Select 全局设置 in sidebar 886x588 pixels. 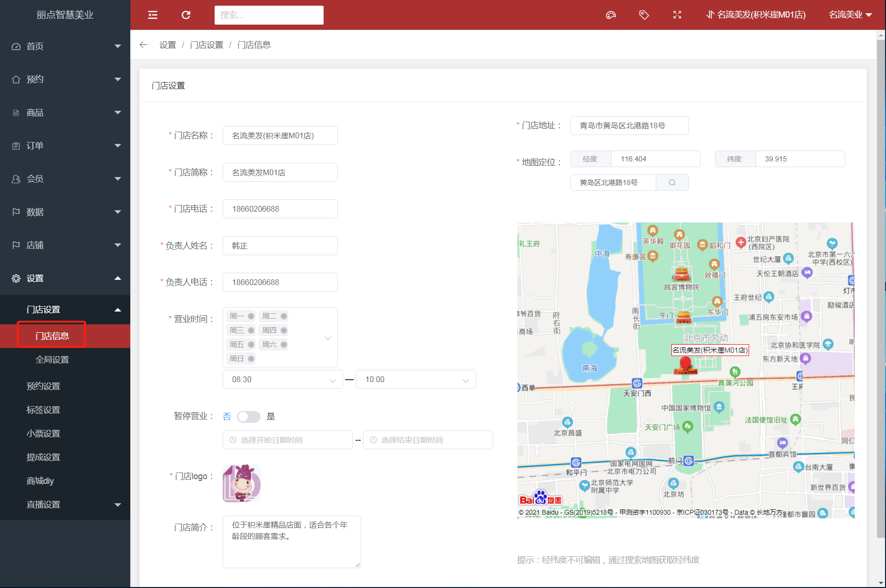65,360
